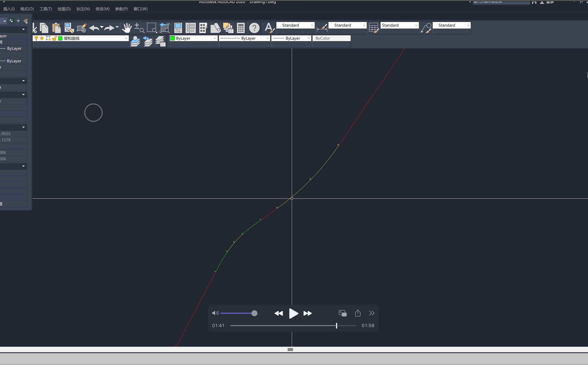The width and height of the screenshot is (588, 367).
Task: Click the volume slider knob
Action: tap(254, 313)
